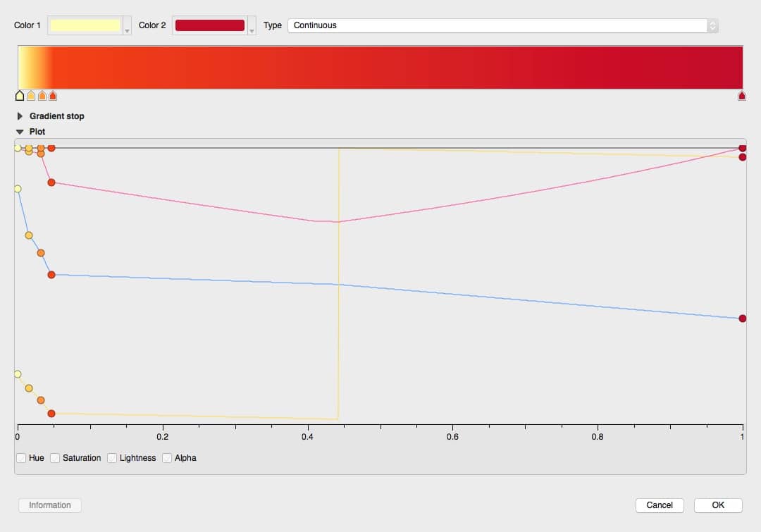Select the dark red end gradient stop marker
The image size is (761, 532).
(741, 96)
